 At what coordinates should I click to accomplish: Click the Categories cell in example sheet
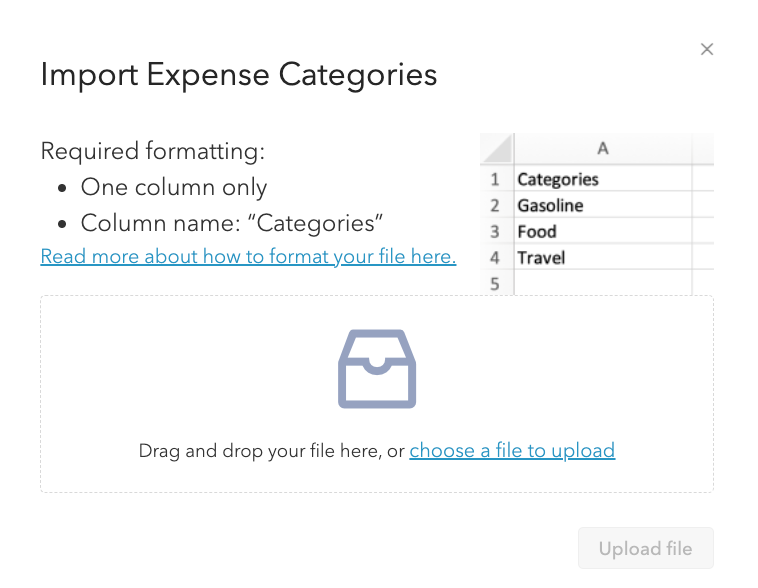point(603,179)
